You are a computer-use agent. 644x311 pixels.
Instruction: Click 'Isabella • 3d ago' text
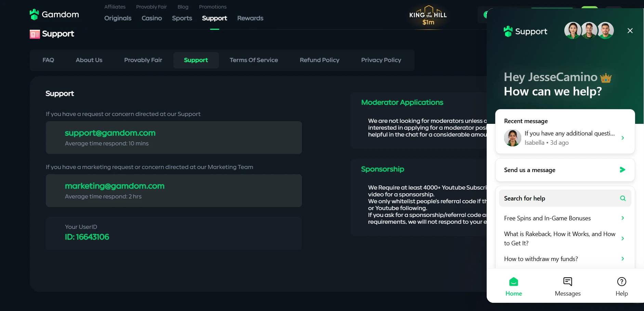tap(547, 143)
